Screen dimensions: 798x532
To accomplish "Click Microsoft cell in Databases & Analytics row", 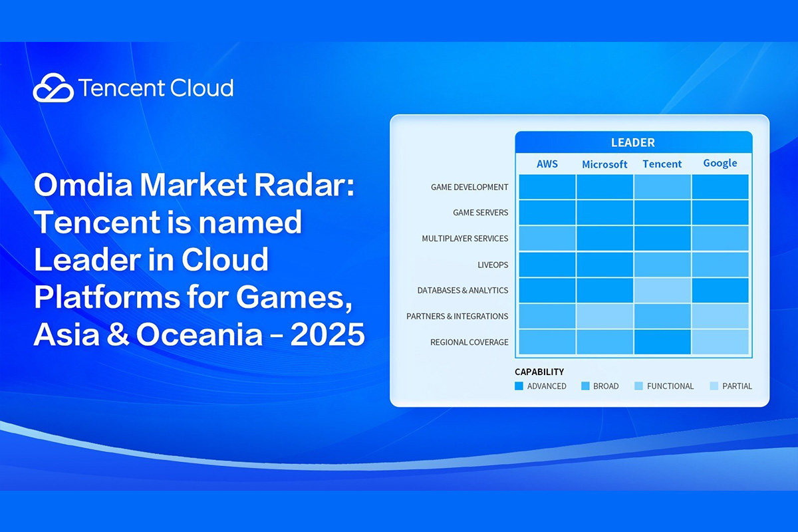I will pos(605,291).
